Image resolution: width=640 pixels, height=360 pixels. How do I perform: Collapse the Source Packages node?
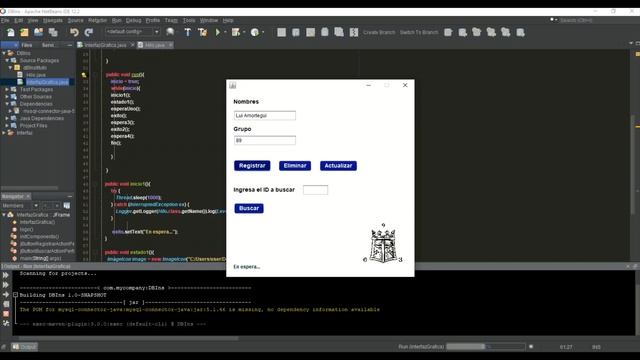click(x=7, y=60)
